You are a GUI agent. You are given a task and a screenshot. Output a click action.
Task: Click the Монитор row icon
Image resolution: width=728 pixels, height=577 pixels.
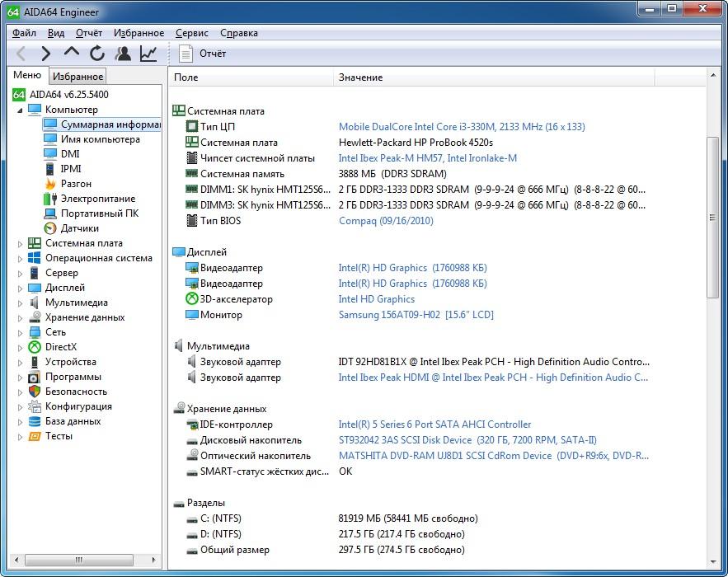click(192, 315)
